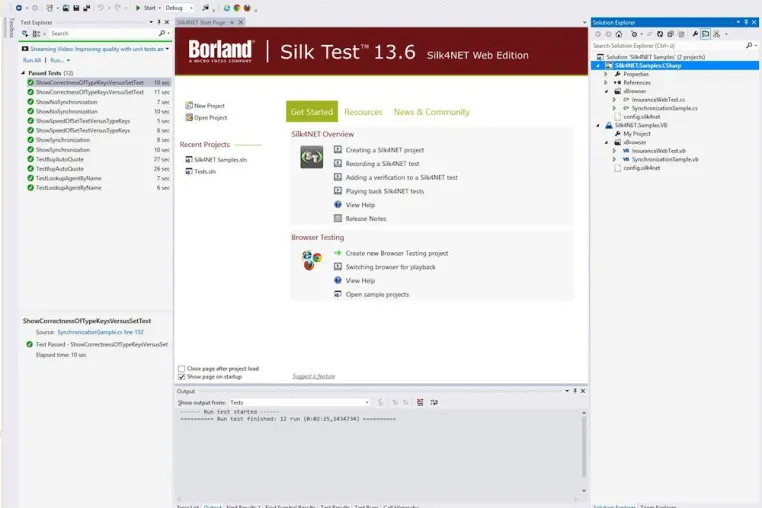Open recent project Silk4NET Samples.sln
Image resolution: width=762 pixels, height=508 pixels.
coord(220,159)
